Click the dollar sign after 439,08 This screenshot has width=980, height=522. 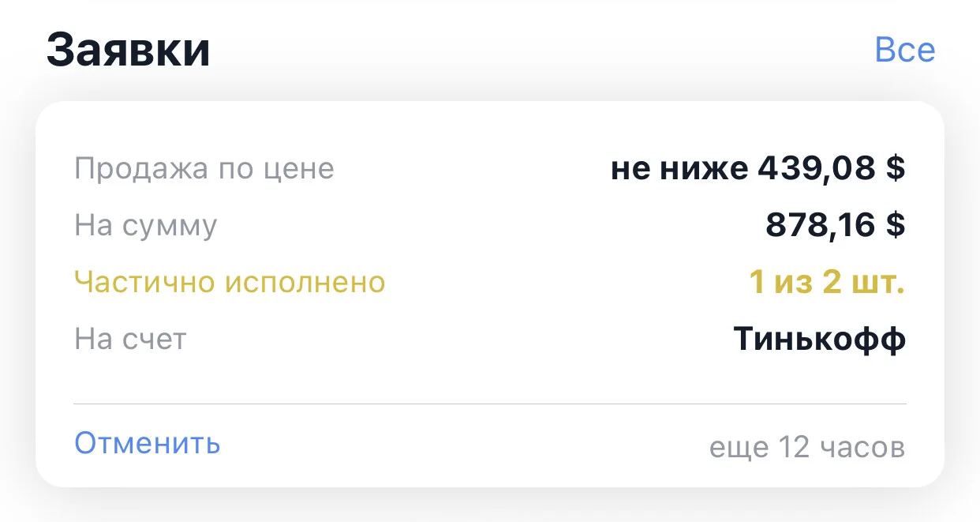tap(895, 168)
